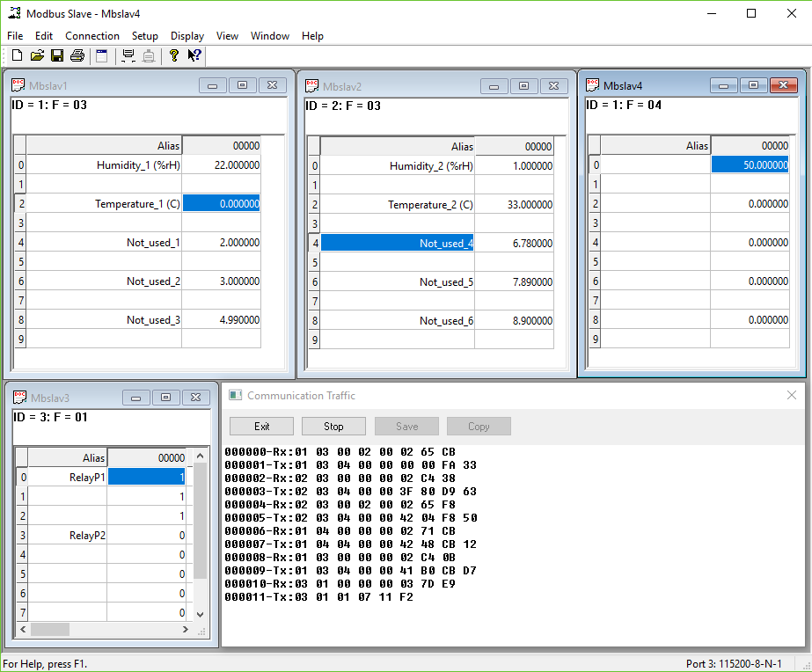This screenshot has width=812, height=672.
Task: Click the Mbslav3 vertical scrollbar thumb
Action: [201, 521]
